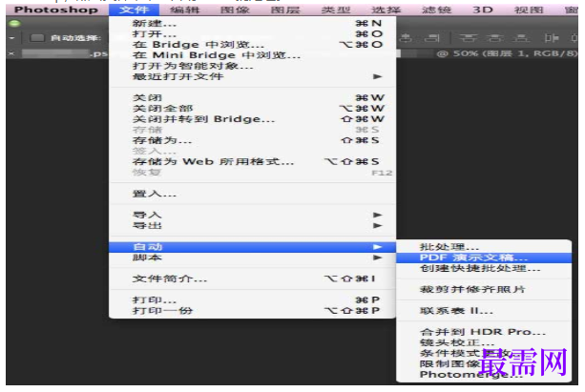The width and height of the screenshot is (585, 392).
Task: Open the move tool preset dropdown arrow
Action: pyautogui.click(x=12, y=37)
